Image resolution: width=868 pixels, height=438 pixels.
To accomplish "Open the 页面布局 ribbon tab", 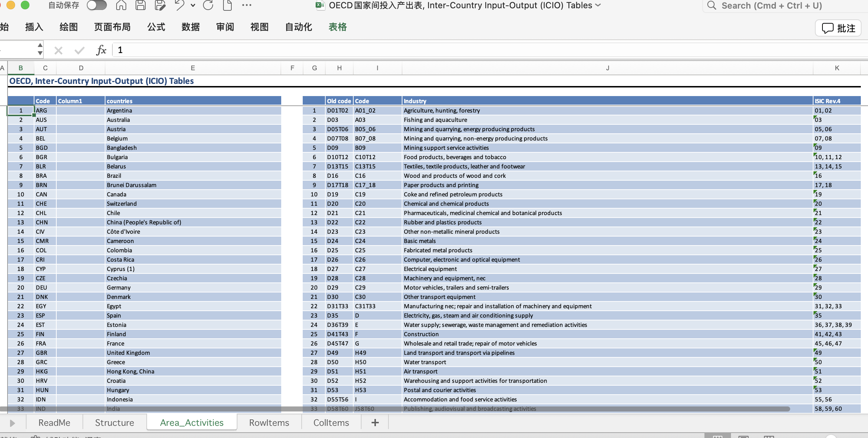I will [112, 27].
